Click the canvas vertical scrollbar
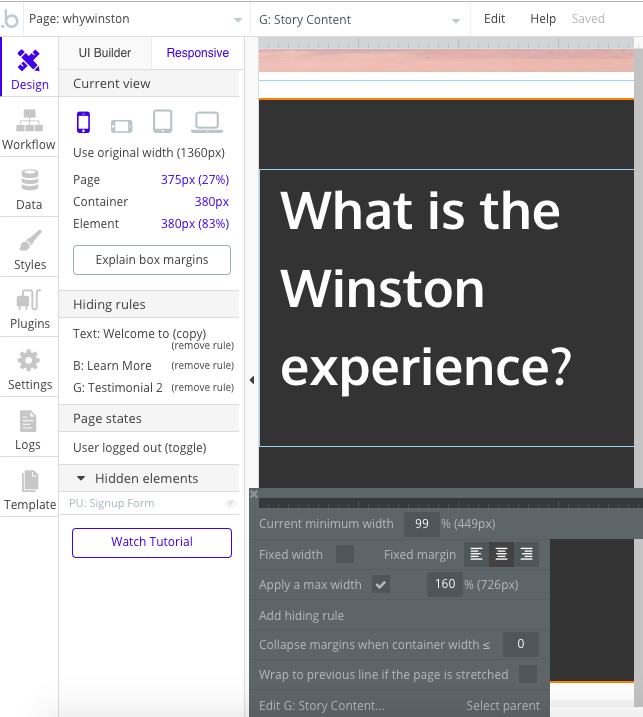 pyautogui.click(x=638, y=380)
